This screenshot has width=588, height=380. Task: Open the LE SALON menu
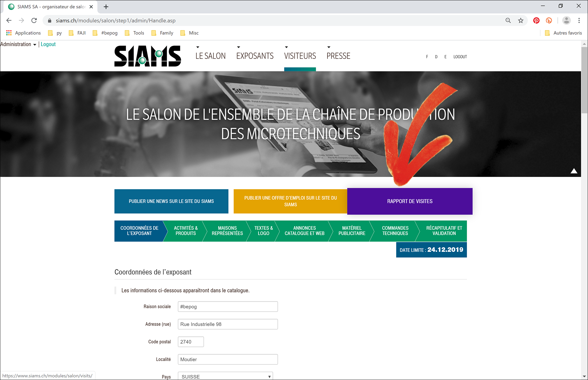pyautogui.click(x=211, y=56)
